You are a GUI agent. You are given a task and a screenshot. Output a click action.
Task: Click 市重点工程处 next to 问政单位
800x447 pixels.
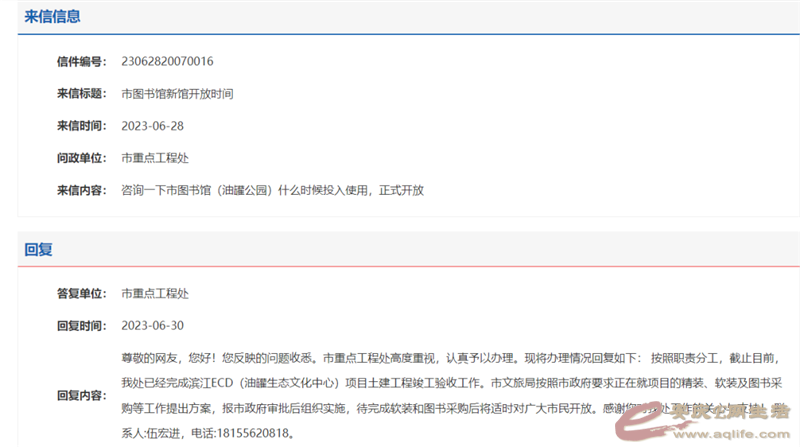point(154,158)
